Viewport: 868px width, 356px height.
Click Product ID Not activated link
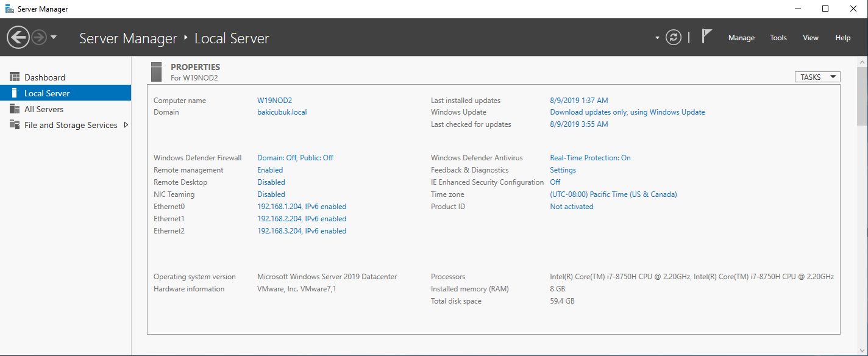point(571,207)
